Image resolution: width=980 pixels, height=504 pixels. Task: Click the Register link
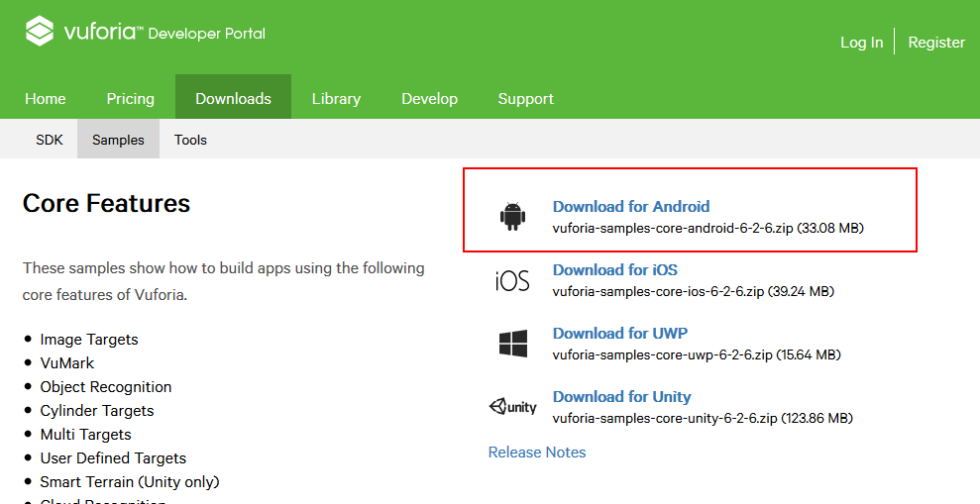tap(936, 42)
